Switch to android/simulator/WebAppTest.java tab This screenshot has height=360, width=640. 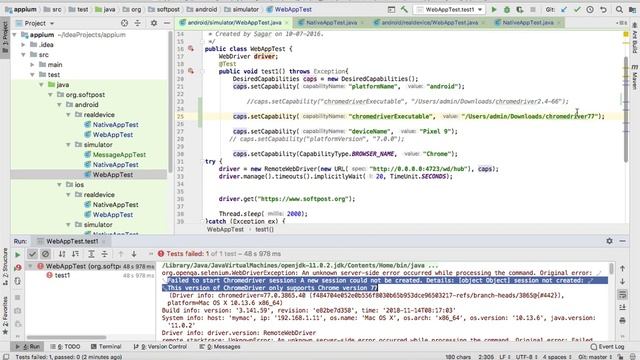coord(234,23)
